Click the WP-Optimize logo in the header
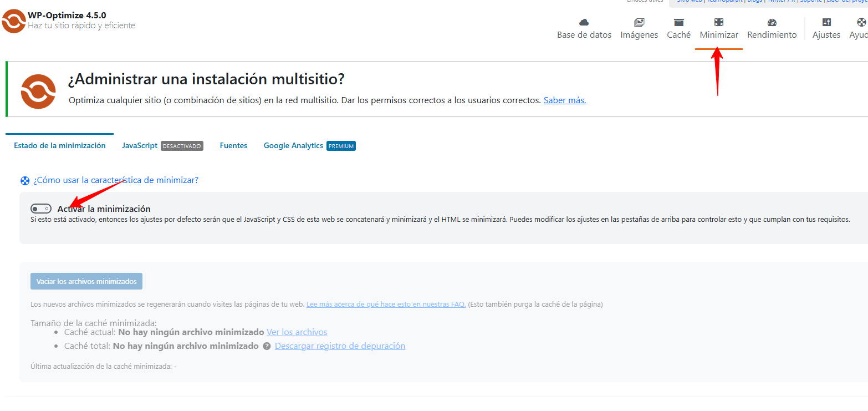Screen dimensions: 868x411 [14, 21]
